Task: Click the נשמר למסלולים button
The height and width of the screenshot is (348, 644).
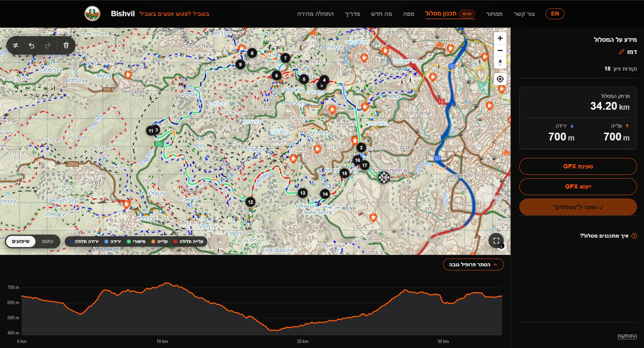Action: (578, 207)
